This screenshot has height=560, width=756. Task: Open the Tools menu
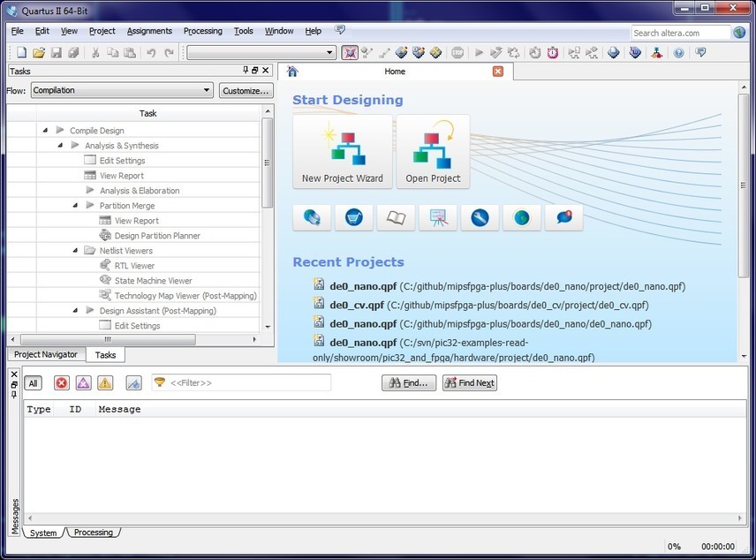pos(244,31)
